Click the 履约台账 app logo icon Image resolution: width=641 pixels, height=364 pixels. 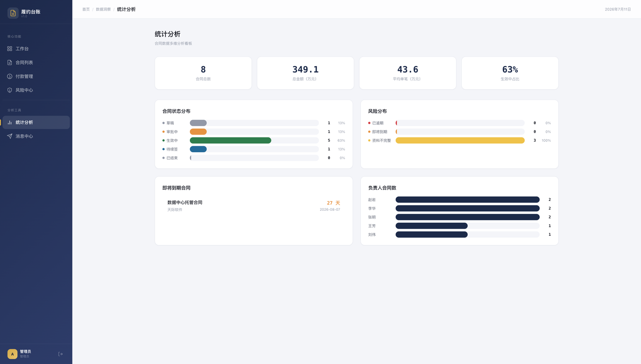click(x=13, y=13)
